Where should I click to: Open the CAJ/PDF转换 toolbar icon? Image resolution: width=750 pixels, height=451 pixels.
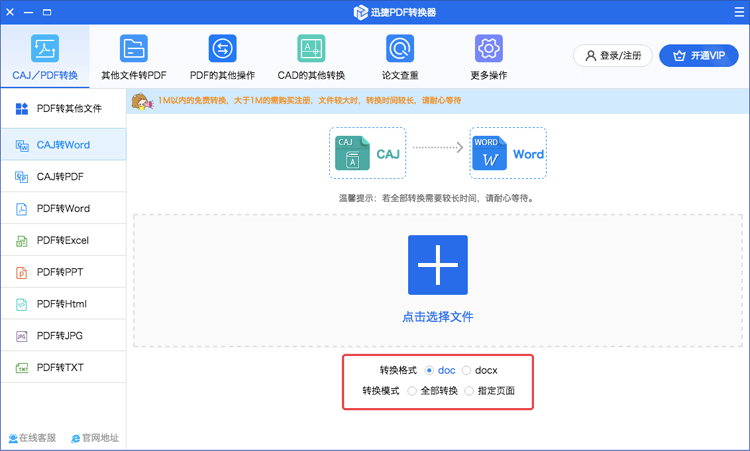pos(45,48)
